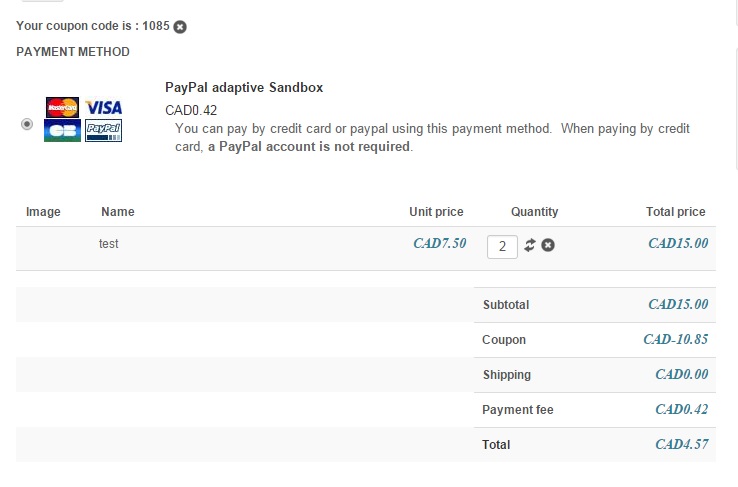This screenshot has height=487, width=738.
Task: Click the product name test
Action: pyautogui.click(x=109, y=243)
